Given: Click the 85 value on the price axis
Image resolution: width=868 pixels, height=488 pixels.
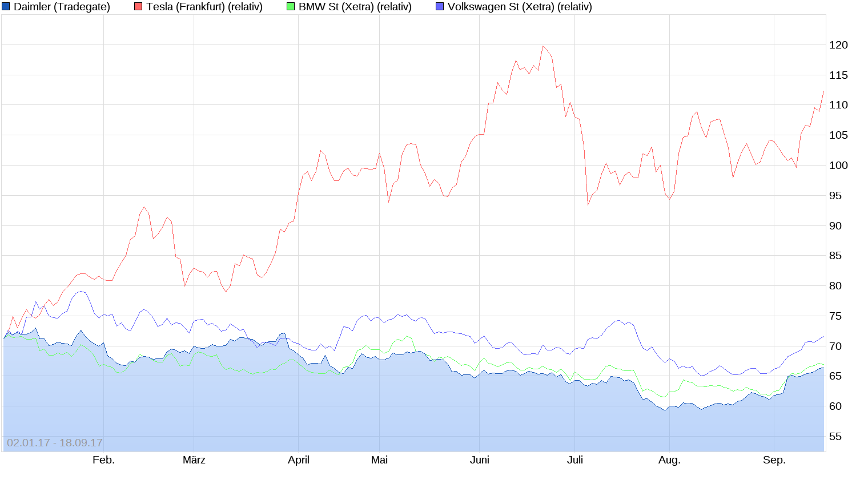Looking at the screenshot, I should coord(835,256).
